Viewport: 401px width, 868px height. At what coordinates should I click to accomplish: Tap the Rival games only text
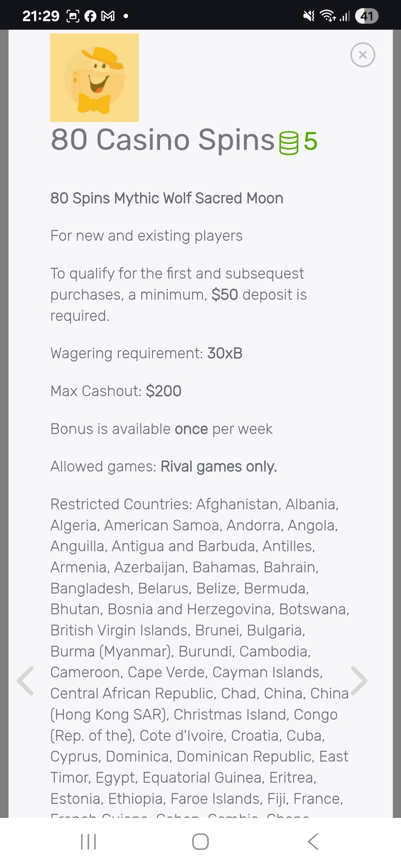click(219, 466)
